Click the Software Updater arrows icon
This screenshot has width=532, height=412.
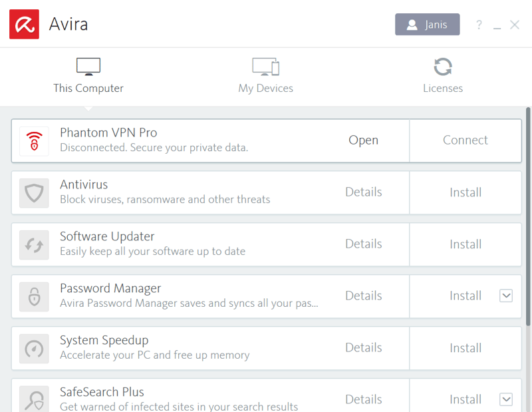click(x=34, y=245)
